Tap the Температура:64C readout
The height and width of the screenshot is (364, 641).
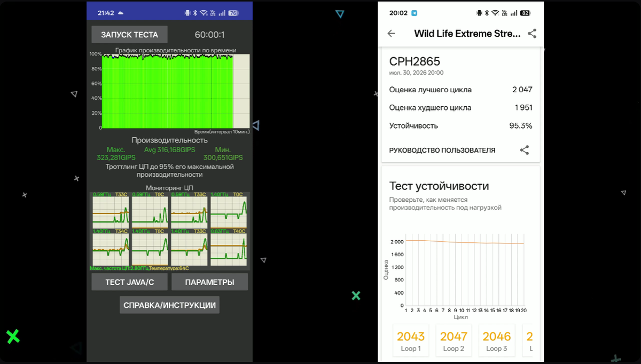[169, 268]
